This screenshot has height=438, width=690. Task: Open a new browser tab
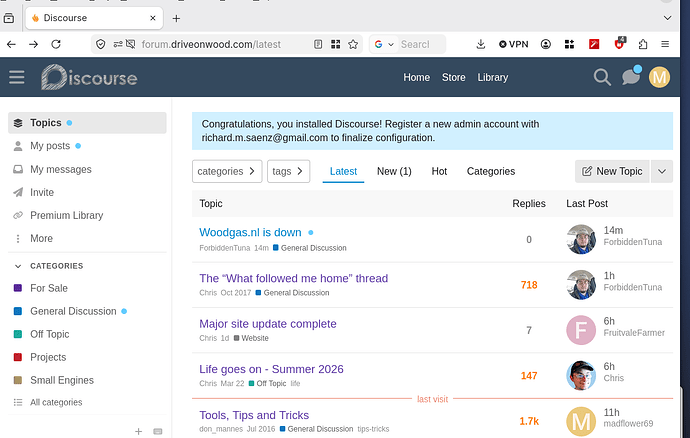coord(176,18)
